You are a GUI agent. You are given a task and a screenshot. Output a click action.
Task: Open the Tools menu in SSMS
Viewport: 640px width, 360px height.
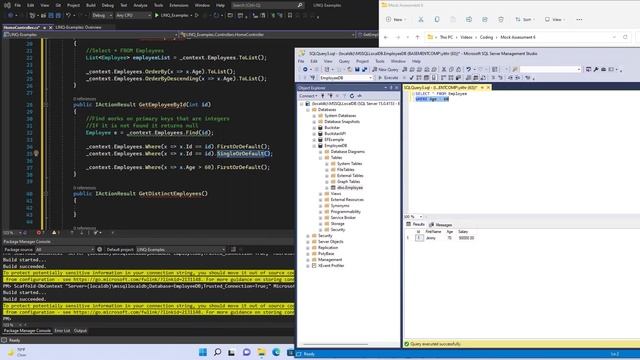point(380,61)
